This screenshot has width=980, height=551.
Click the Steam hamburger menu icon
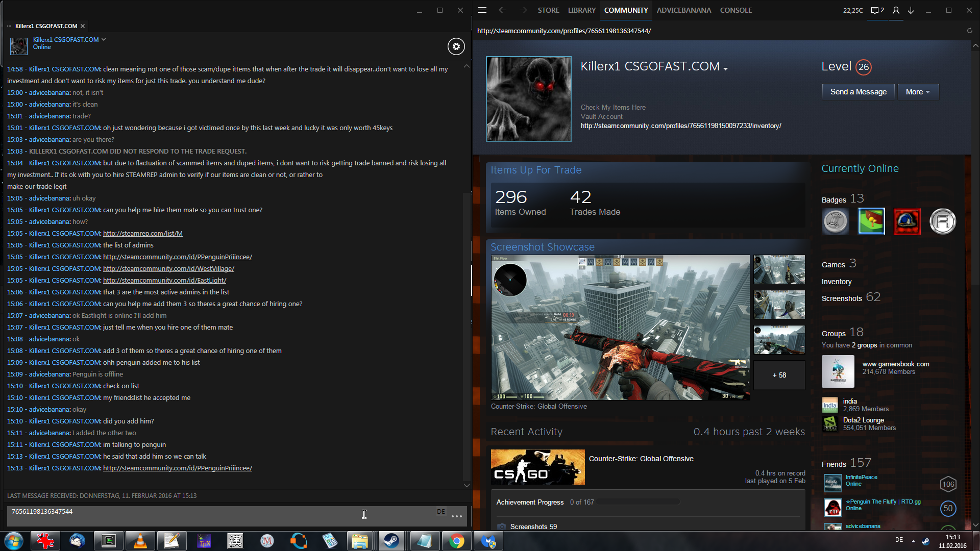[x=482, y=10]
